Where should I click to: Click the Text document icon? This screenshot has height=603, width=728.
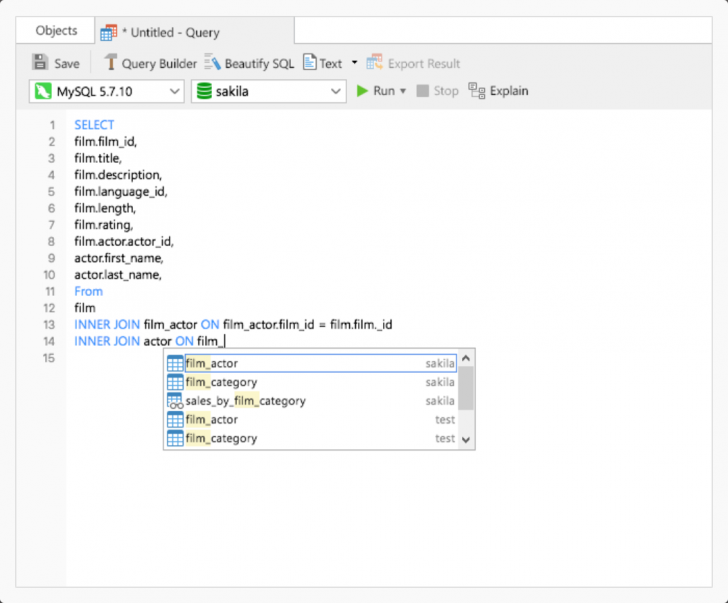[x=310, y=62]
